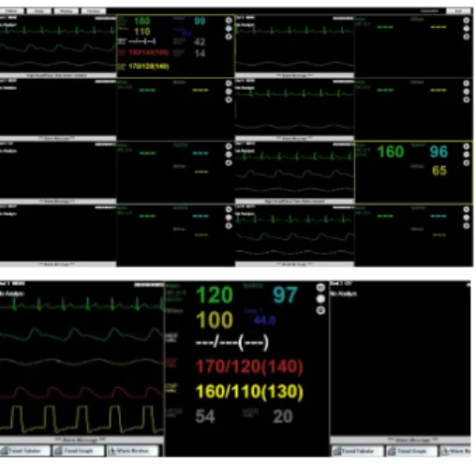Viewport: 476px width, 464px height.
Task: Select yellow value 65 in bed panel
Action: [439, 171]
